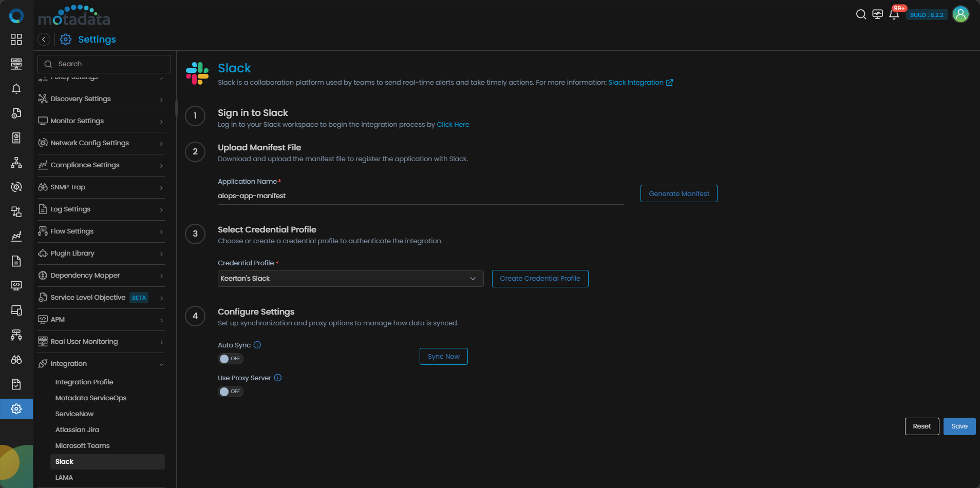The height and width of the screenshot is (488, 980).
Task: Open the gear settings icon in left rail
Action: coord(16,409)
